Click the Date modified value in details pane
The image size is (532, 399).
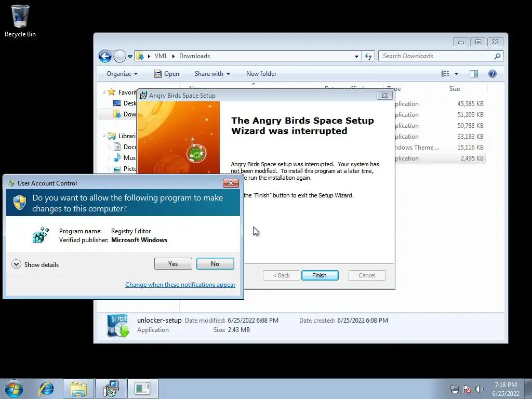tap(253, 320)
